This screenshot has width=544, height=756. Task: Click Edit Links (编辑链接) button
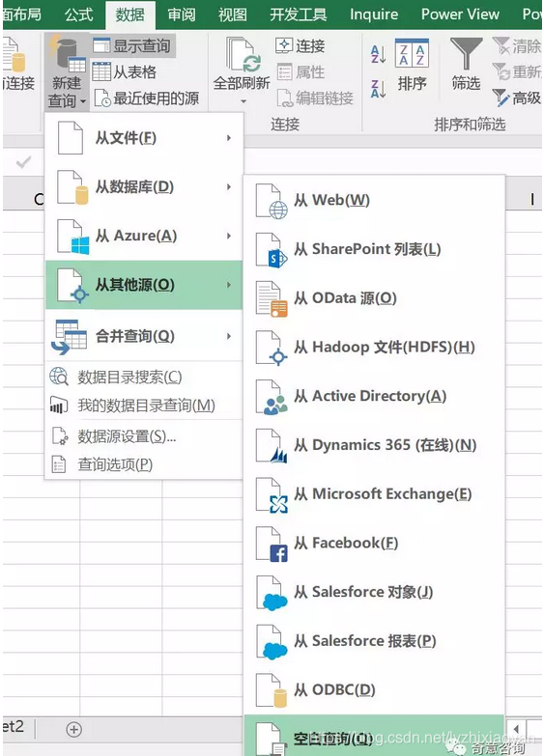[x=315, y=98]
